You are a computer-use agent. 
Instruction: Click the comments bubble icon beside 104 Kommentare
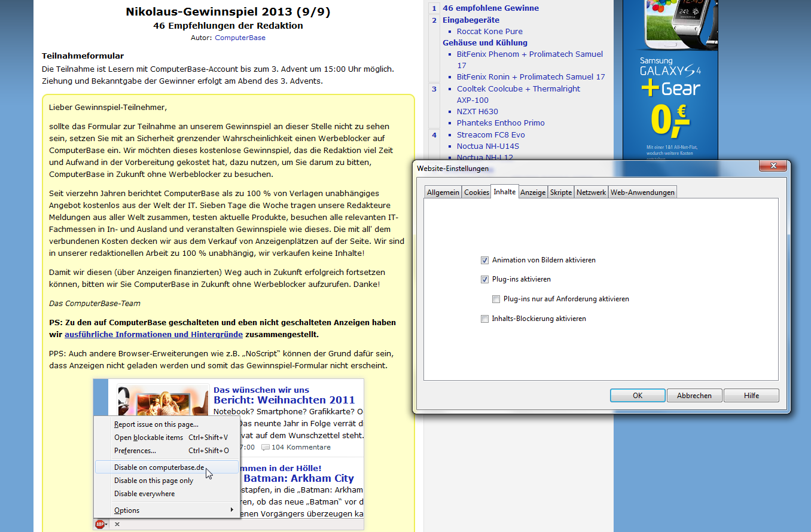tap(266, 447)
